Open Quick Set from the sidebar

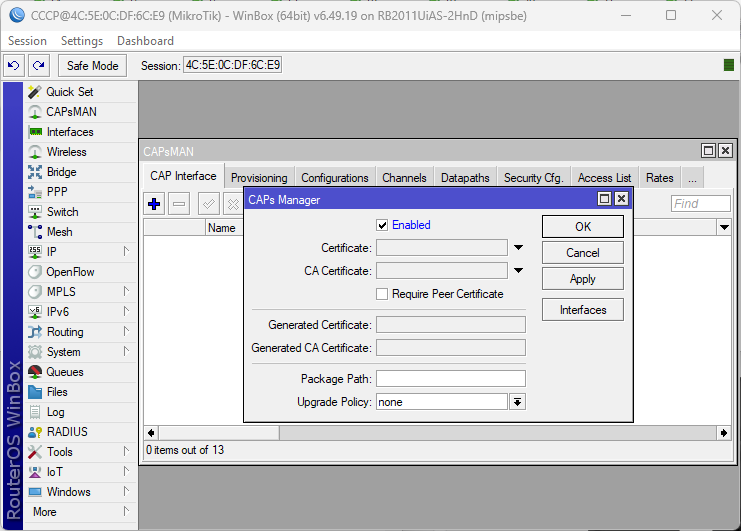pos(80,92)
